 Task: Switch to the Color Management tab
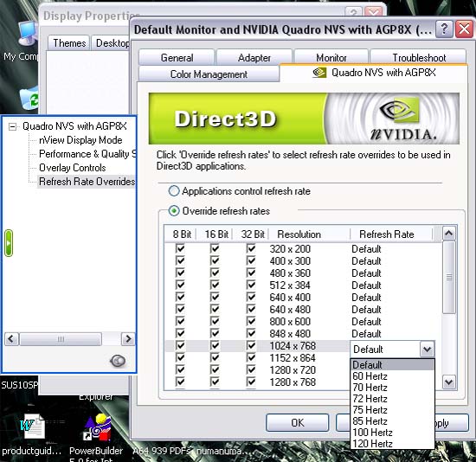[x=209, y=74]
